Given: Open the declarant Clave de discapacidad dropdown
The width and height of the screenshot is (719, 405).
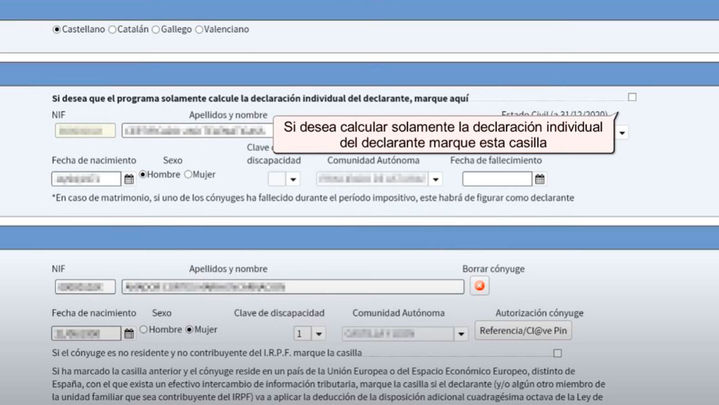Looking at the screenshot, I should [x=293, y=180].
